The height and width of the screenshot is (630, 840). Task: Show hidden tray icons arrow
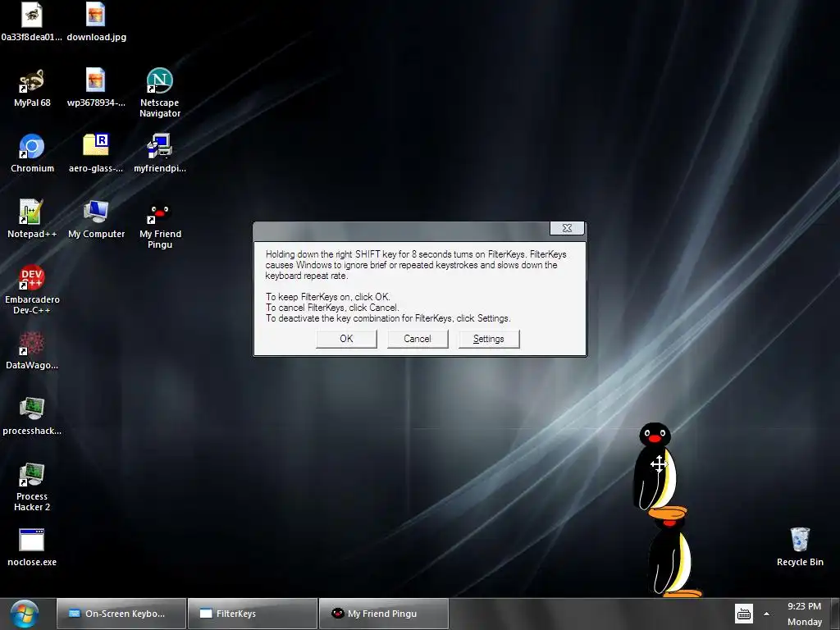pos(767,614)
